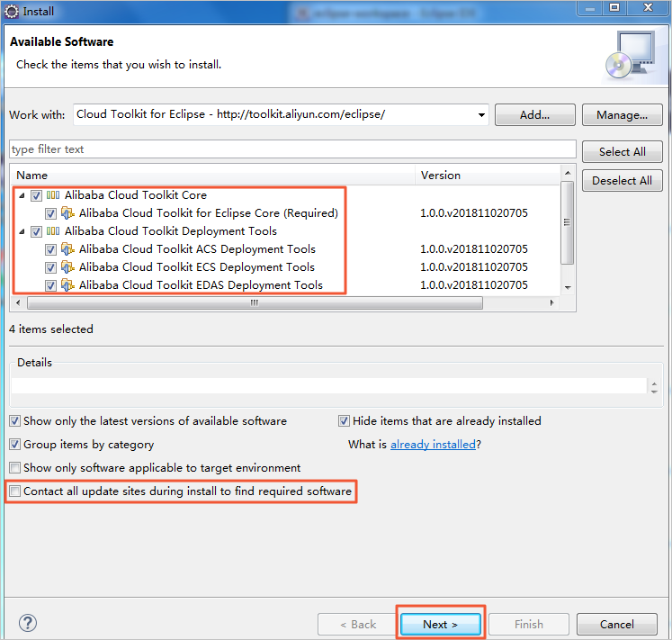
Task: Uncheck Group items by category
Action: 14,445
